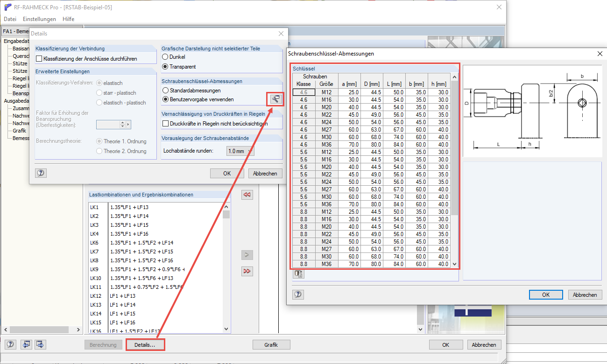The image size is (607, 364).
Task: Click the double-right red arrows button
Action: tap(247, 271)
